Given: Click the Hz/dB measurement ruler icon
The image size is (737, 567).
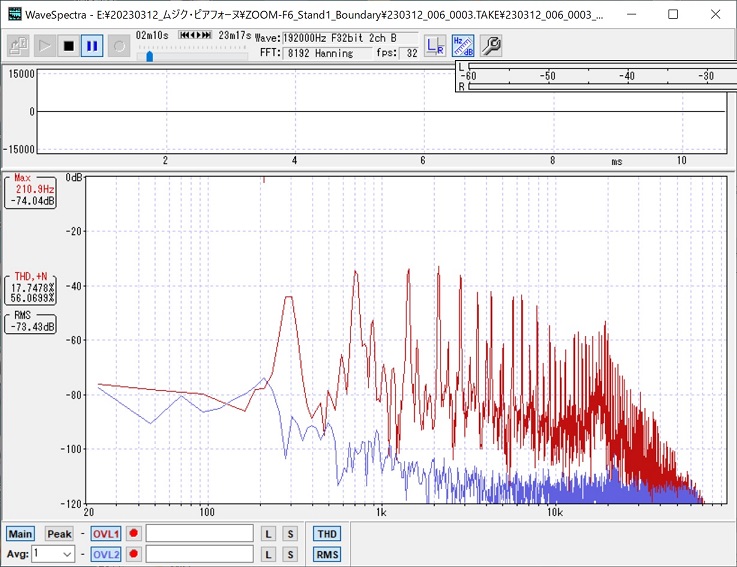Looking at the screenshot, I should (x=463, y=46).
